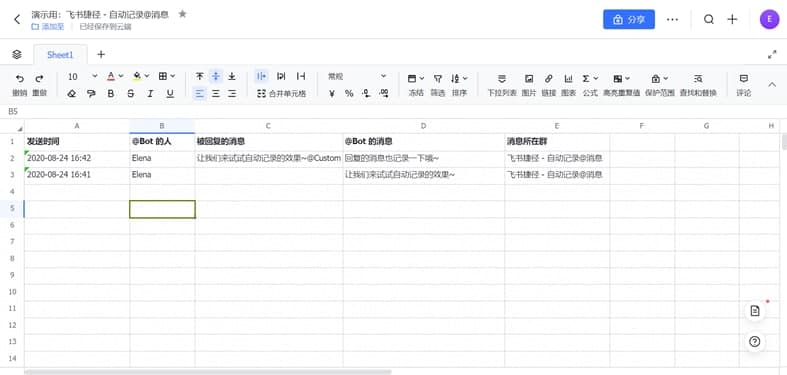Open 保护范围 protect range menu
787x375 pixels.
(660, 84)
